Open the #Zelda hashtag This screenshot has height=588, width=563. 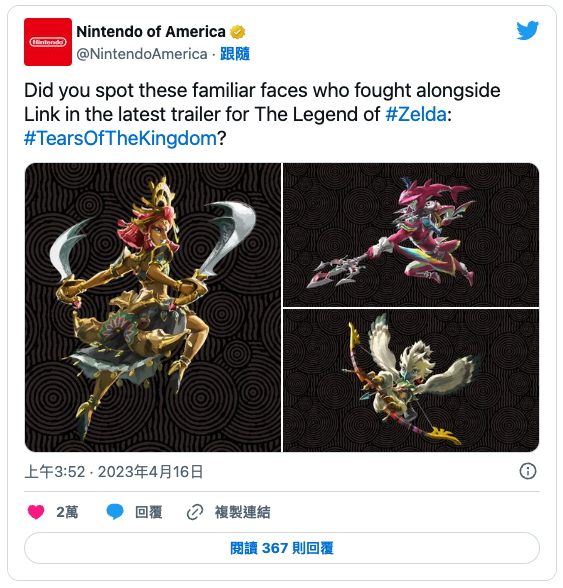[416, 114]
